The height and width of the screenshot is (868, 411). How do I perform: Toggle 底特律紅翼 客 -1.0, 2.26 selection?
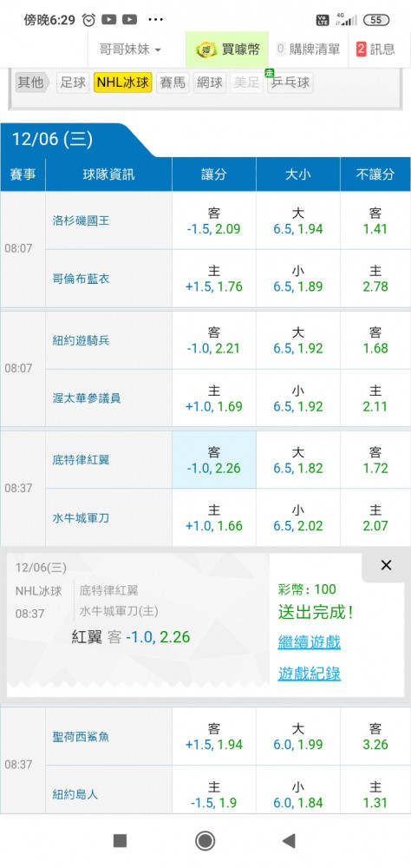tap(214, 460)
